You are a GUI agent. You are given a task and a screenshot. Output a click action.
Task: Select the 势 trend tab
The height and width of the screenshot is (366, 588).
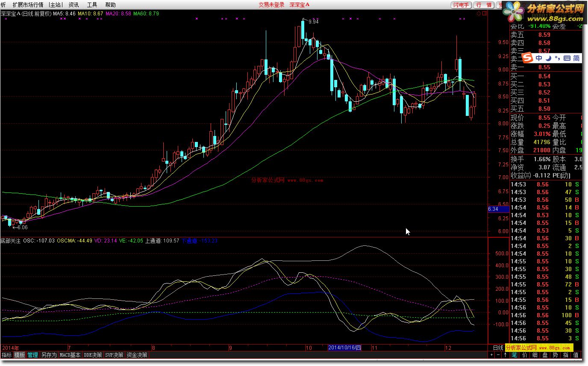556,355
